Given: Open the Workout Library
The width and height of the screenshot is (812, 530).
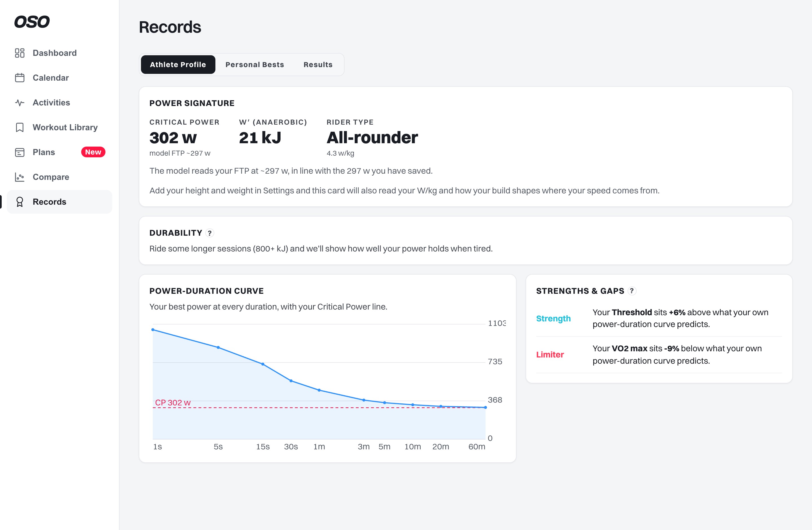Looking at the screenshot, I should (59, 127).
